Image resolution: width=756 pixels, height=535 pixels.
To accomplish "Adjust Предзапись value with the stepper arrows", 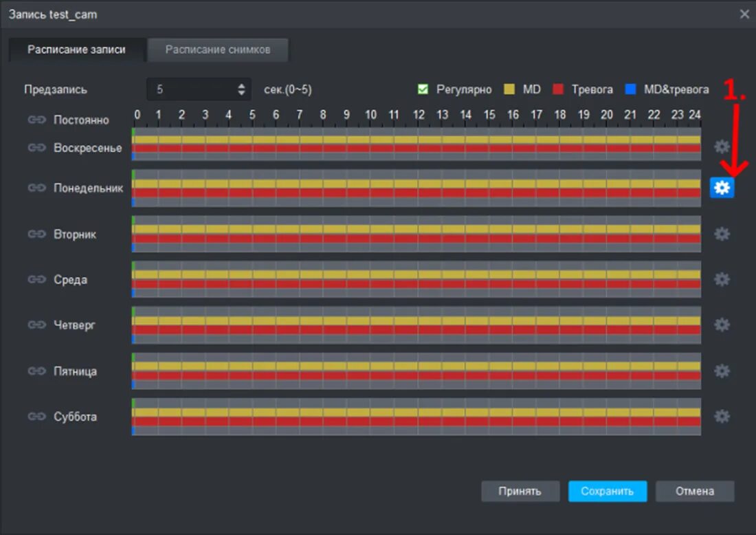I will click(241, 89).
